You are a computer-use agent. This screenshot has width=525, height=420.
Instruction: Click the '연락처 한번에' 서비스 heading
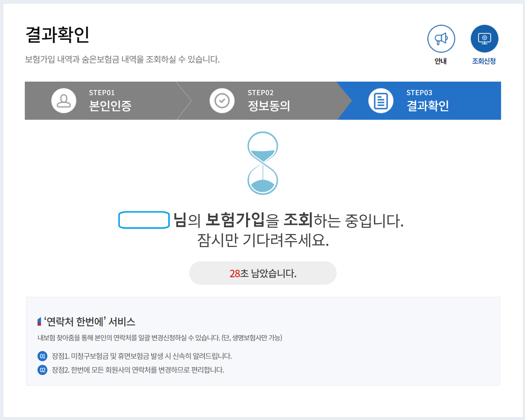[89, 322]
